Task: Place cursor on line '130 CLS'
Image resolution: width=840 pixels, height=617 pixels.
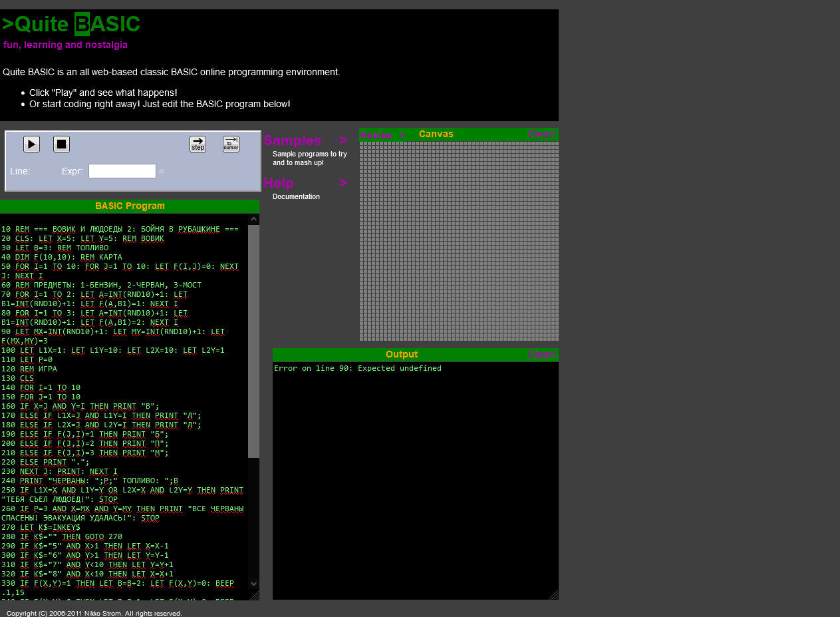Action: (x=17, y=378)
